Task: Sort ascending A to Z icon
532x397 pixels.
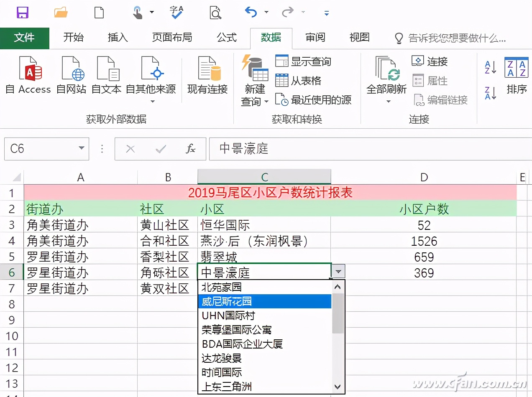Action: [x=491, y=67]
